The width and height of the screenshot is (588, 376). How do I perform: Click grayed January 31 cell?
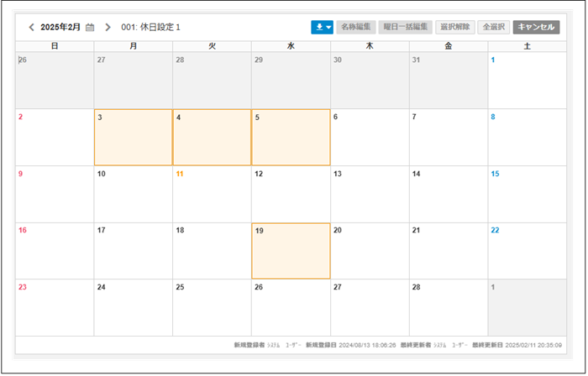pos(449,81)
